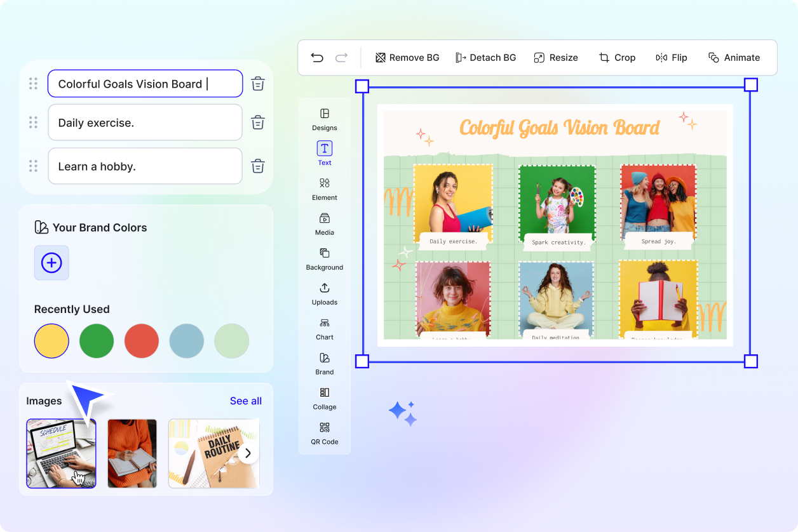Open the Designs panel

click(324, 119)
